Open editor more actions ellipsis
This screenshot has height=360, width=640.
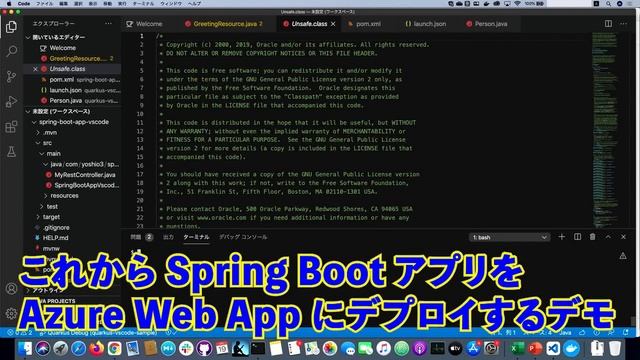tap(623, 24)
